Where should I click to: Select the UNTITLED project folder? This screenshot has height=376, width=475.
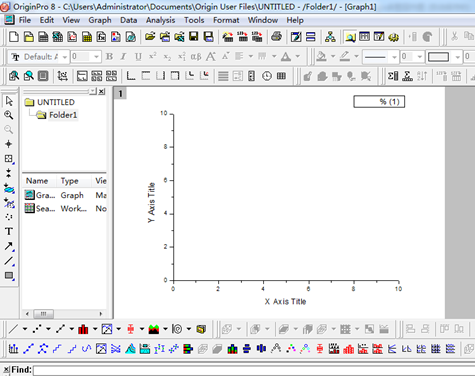point(56,102)
